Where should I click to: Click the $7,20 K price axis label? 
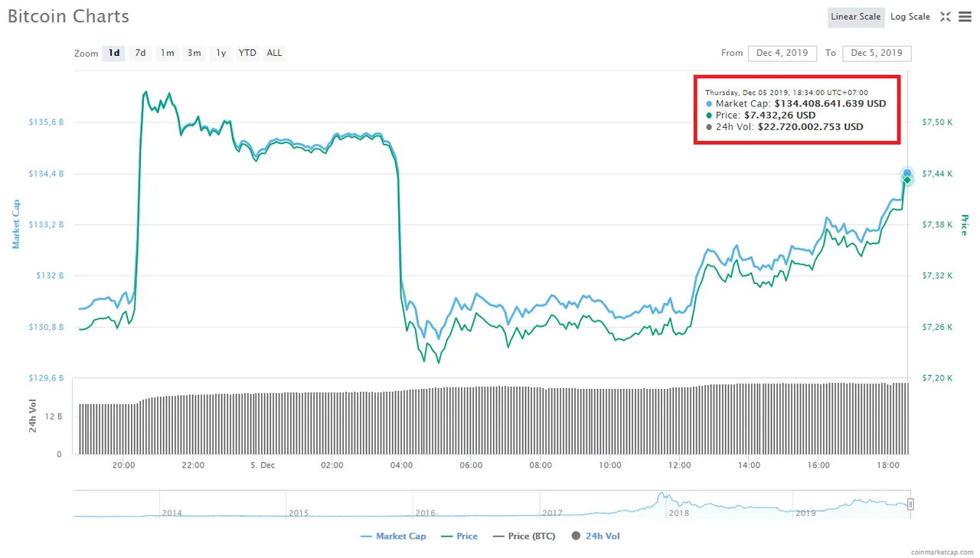coord(937,378)
